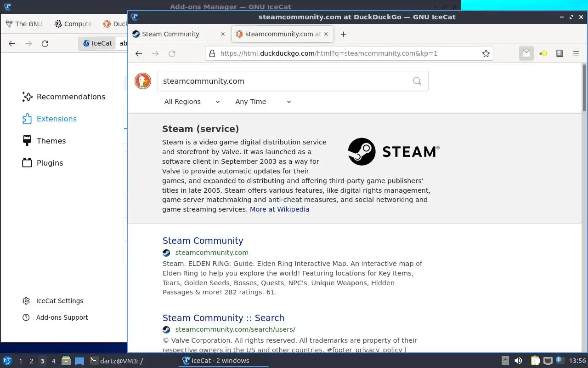Click Steam favicon beside the steamcommunity.com result

click(166, 253)
